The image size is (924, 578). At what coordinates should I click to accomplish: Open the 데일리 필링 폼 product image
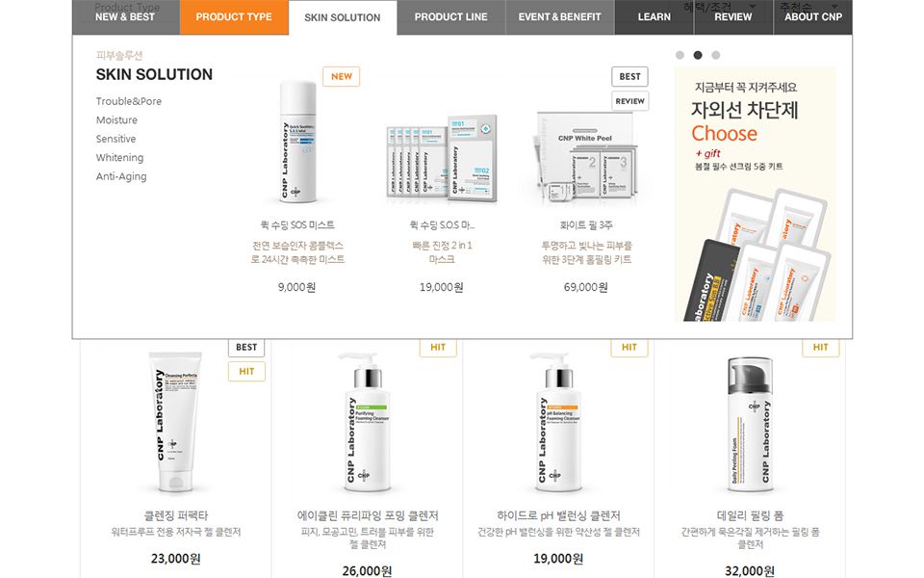(750, 424)
